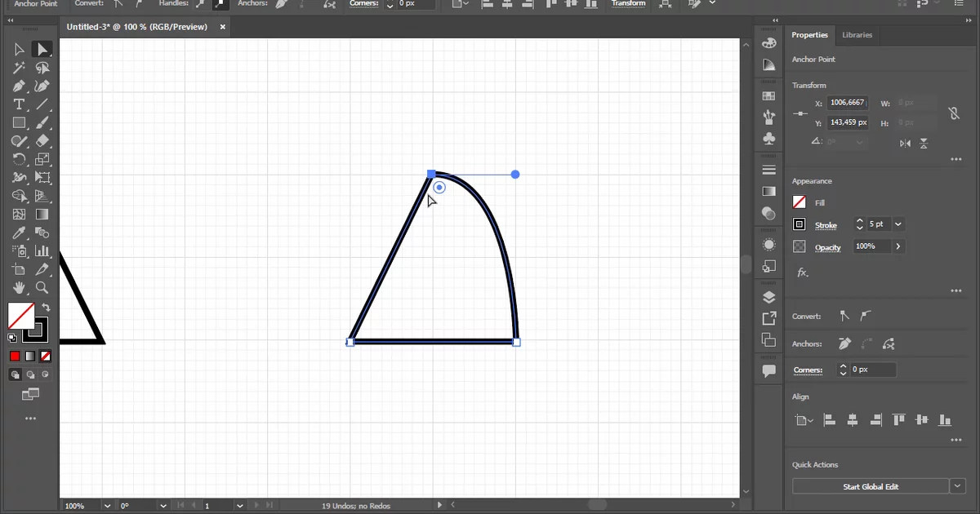Image resolution: width=980 pixels, height=514 pixels.
Task: Close the Untitled-3 document tab
Action: pos(222,27)
